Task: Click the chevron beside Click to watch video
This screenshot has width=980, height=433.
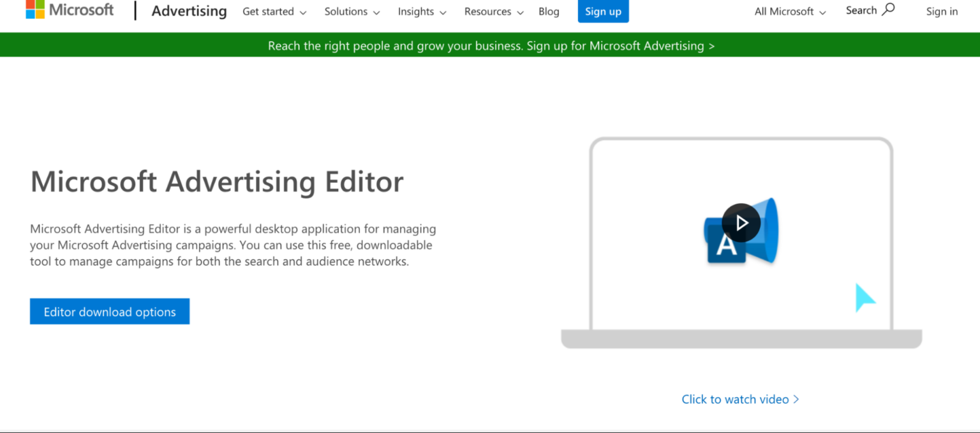Action: point(796,399)
